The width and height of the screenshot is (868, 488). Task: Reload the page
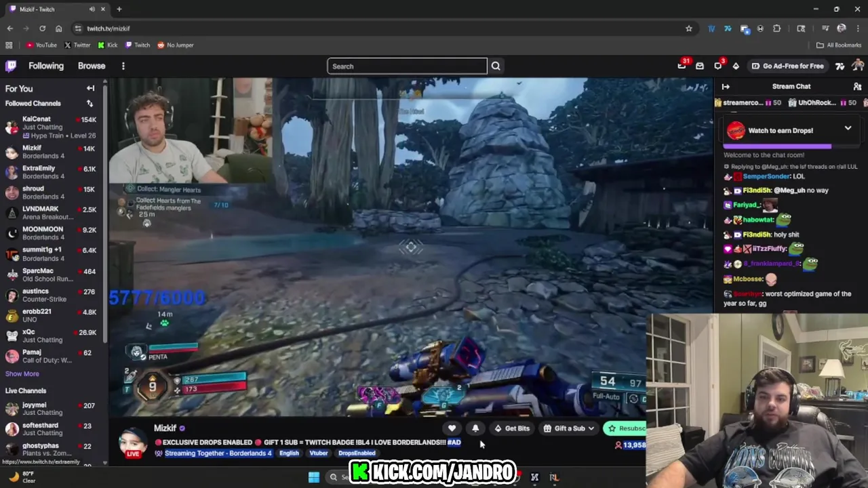(42, 28)
